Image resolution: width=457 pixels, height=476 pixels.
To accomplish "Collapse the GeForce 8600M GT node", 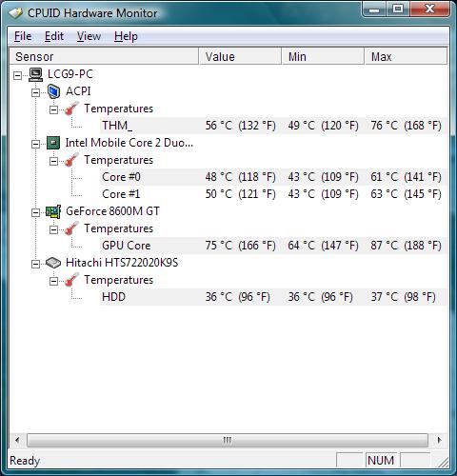I will pos(35,212).
